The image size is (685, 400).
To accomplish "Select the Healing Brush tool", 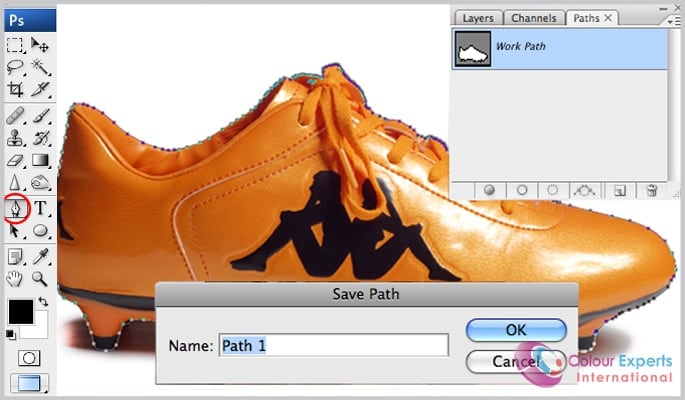I will 15,116.
